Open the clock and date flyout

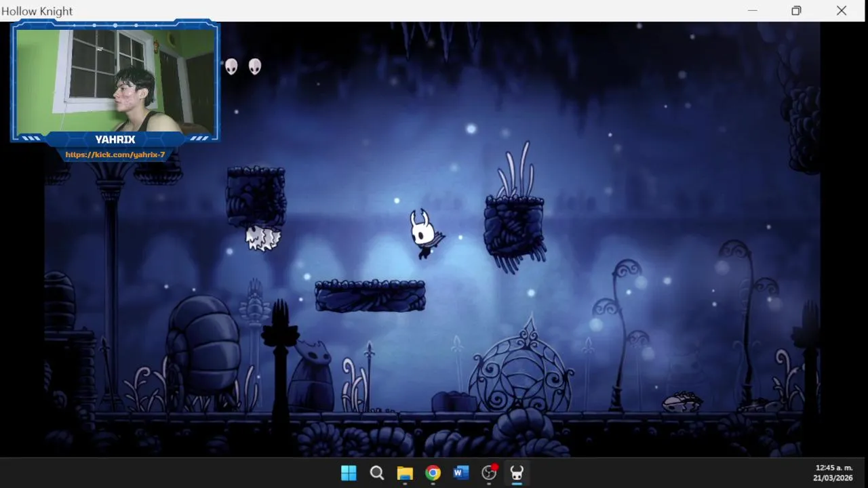point(833,473)
